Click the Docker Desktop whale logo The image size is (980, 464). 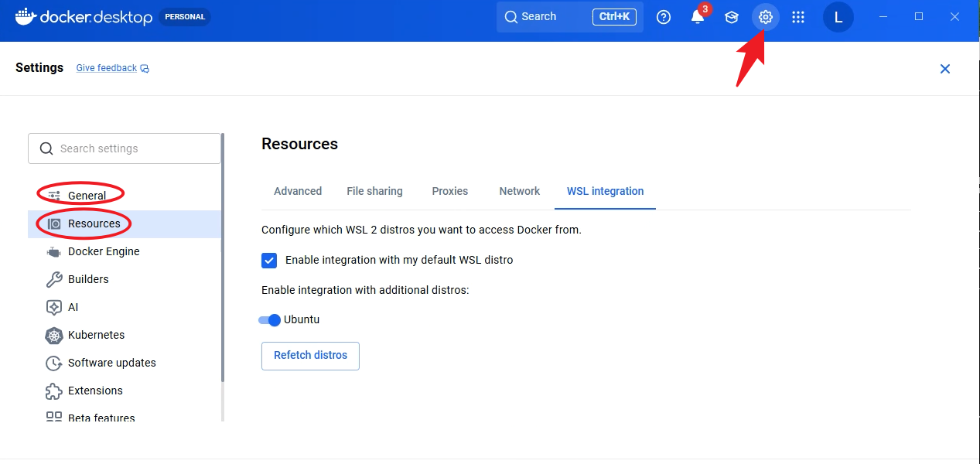pos(25,16)
